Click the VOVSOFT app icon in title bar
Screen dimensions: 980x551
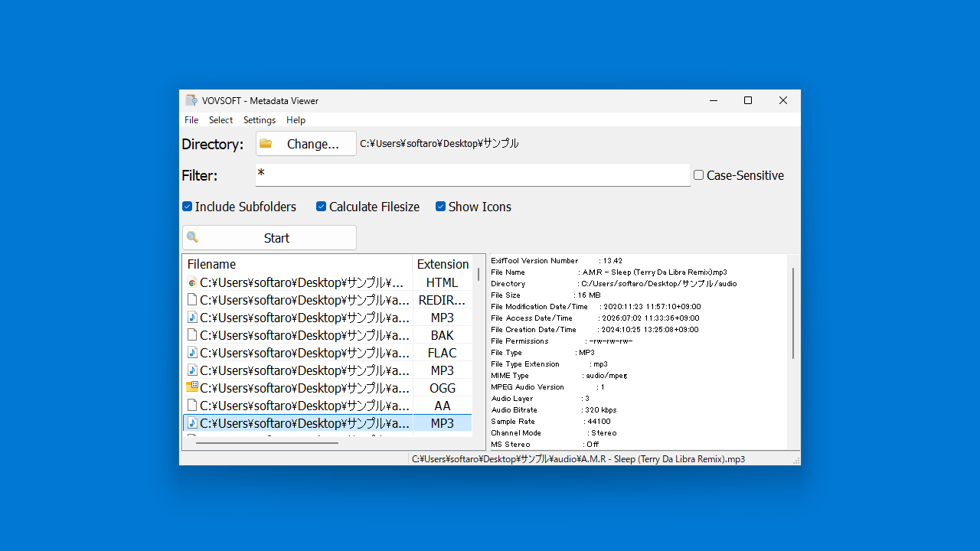point(191,100)
